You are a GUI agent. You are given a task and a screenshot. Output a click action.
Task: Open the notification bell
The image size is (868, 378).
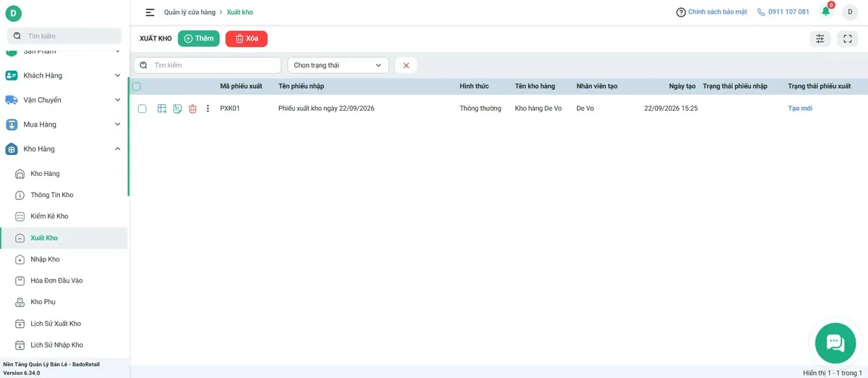pos(826,12)
